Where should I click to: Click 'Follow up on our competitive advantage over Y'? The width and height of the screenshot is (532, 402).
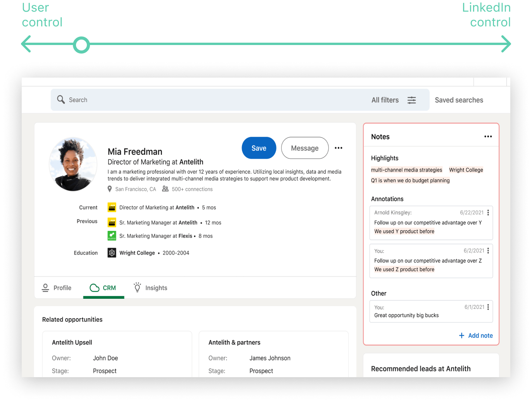[x=428, y=223]
